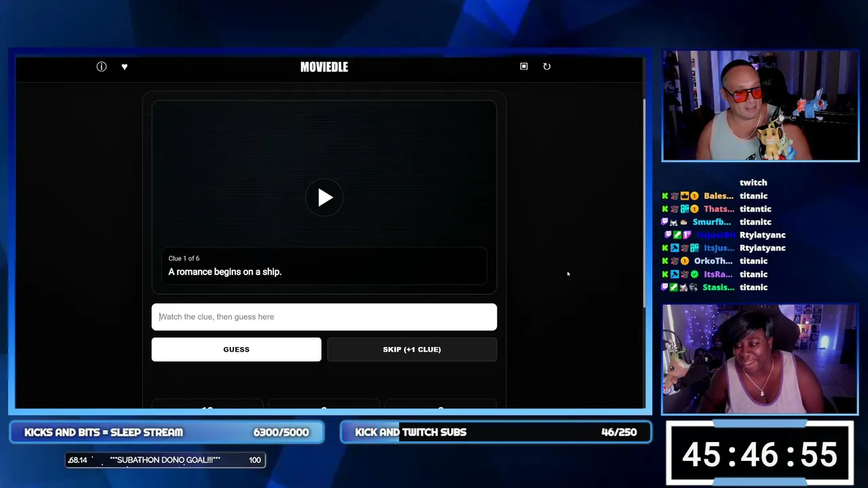This screenshot has height=488, width=868.
Task: Open the stats square icon near refresh
Action: (x=524, y=66)
